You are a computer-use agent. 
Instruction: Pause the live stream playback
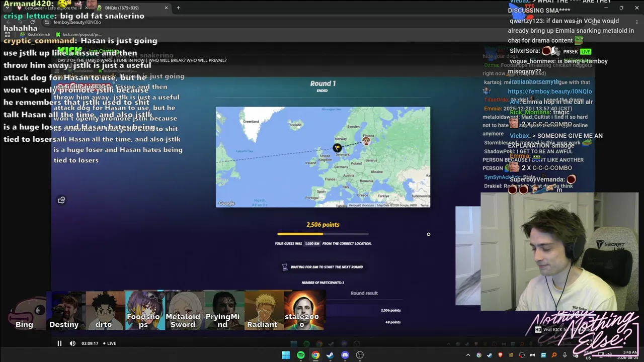click(x=59, y=343)
